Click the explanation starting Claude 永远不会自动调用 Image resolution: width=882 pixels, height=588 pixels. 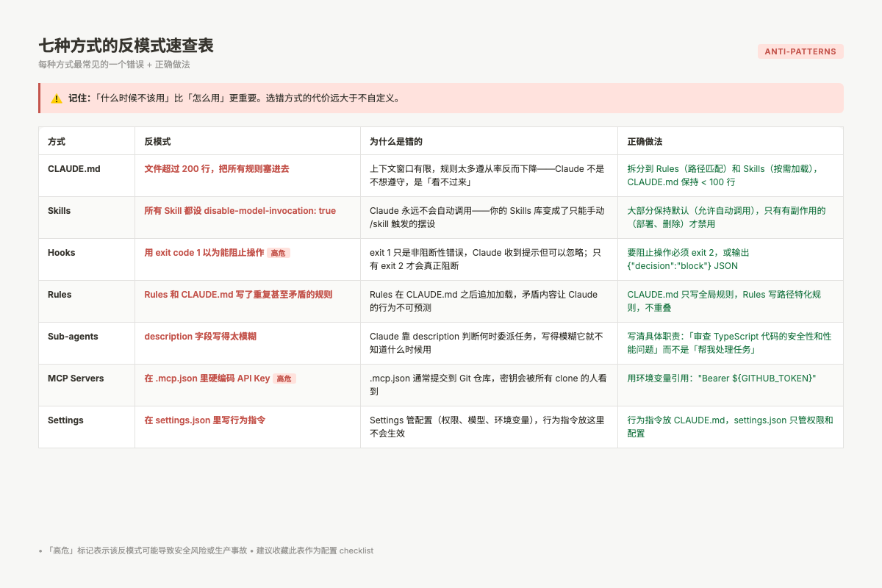tap(487, 217)
